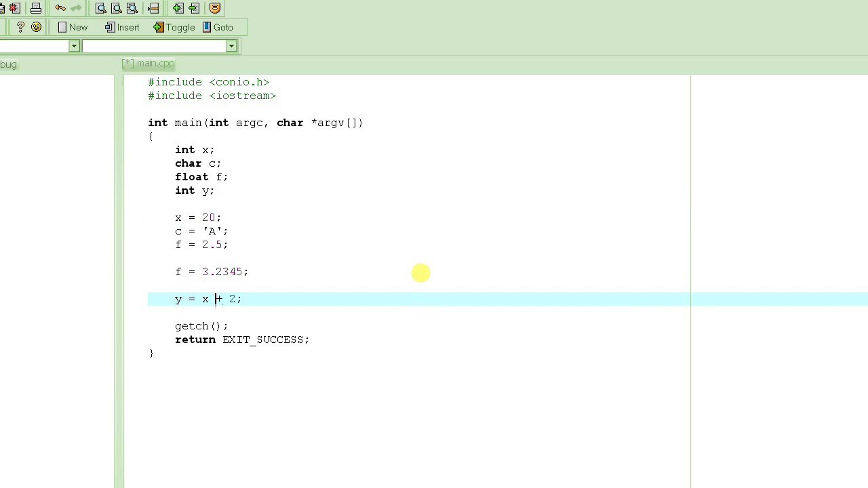Click the 'getch();' call line
Screen dimensions: 868x488
[x=201, y=326]
